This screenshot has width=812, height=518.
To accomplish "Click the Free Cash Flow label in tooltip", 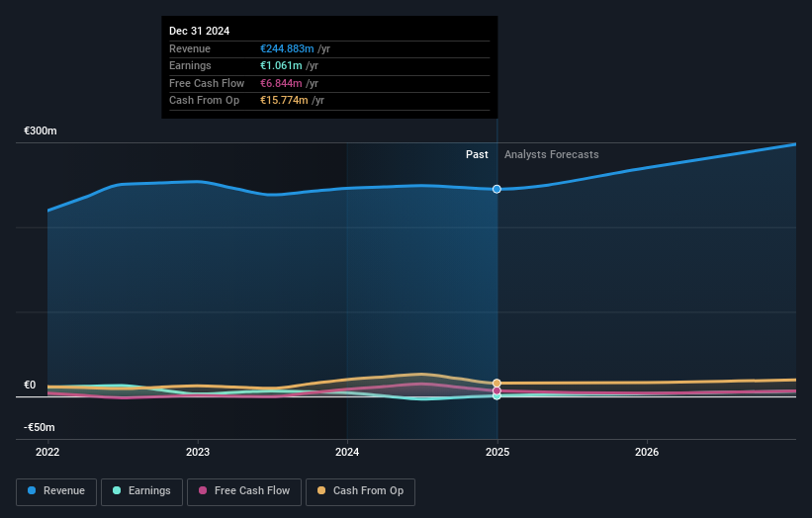I will click(207, 83).
